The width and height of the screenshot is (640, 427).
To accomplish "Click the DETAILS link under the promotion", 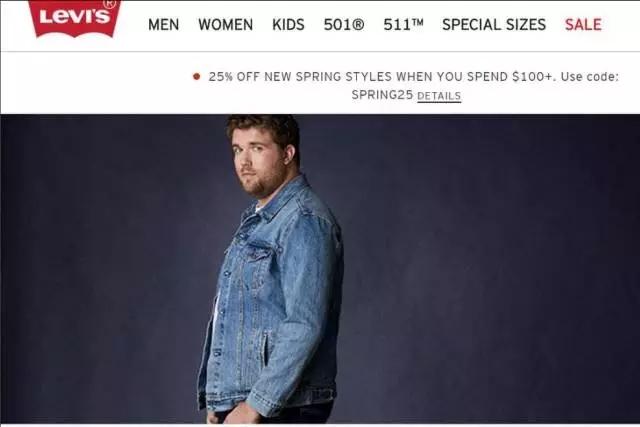I will tap(439, 96).
